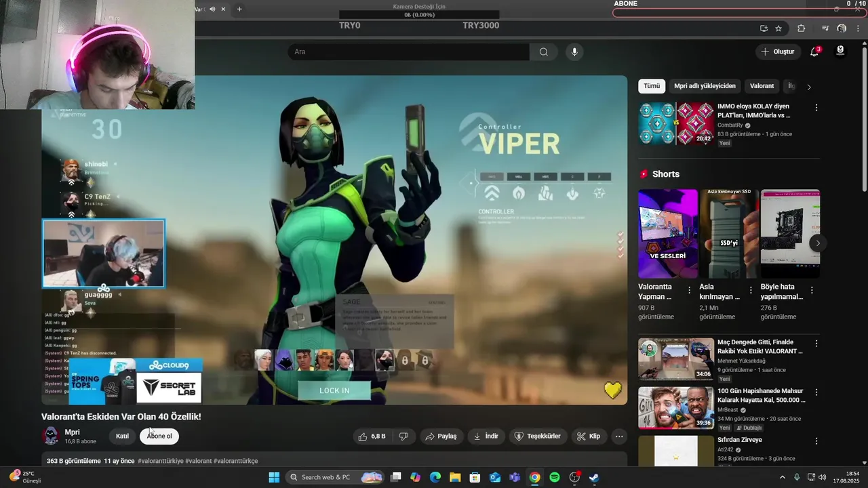This screenshot has width=868, height=488.
Task: Open Chrome profile avatar
Action: (842, 28)
